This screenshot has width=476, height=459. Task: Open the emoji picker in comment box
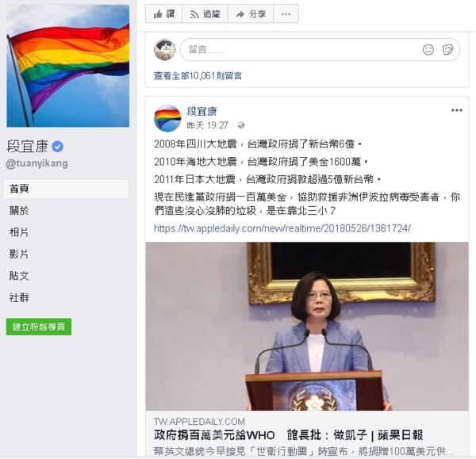[x=428, y=49]
